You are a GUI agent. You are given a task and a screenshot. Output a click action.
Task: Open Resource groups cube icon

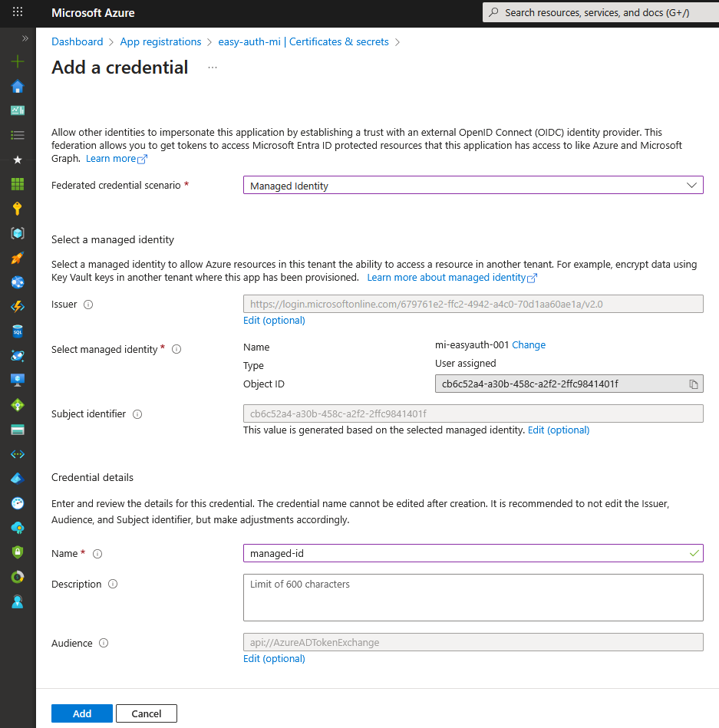point(18,233)
